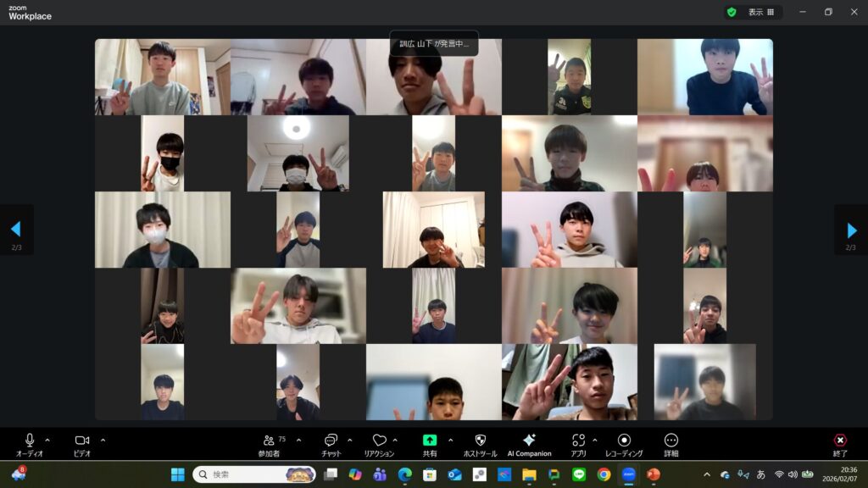The width and height of the screenshot is (868, 488).
Task: Click the green encryption shield icon
Action: click(x=731, y=12)
